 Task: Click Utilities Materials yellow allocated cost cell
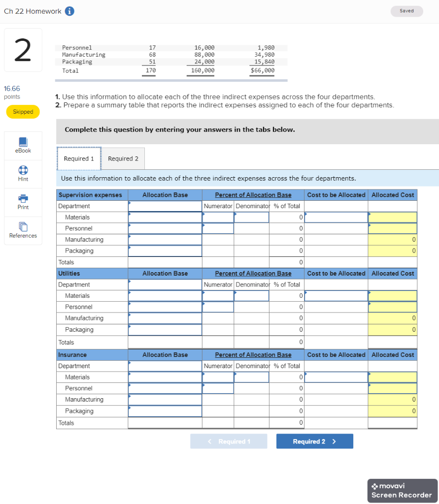392,296
